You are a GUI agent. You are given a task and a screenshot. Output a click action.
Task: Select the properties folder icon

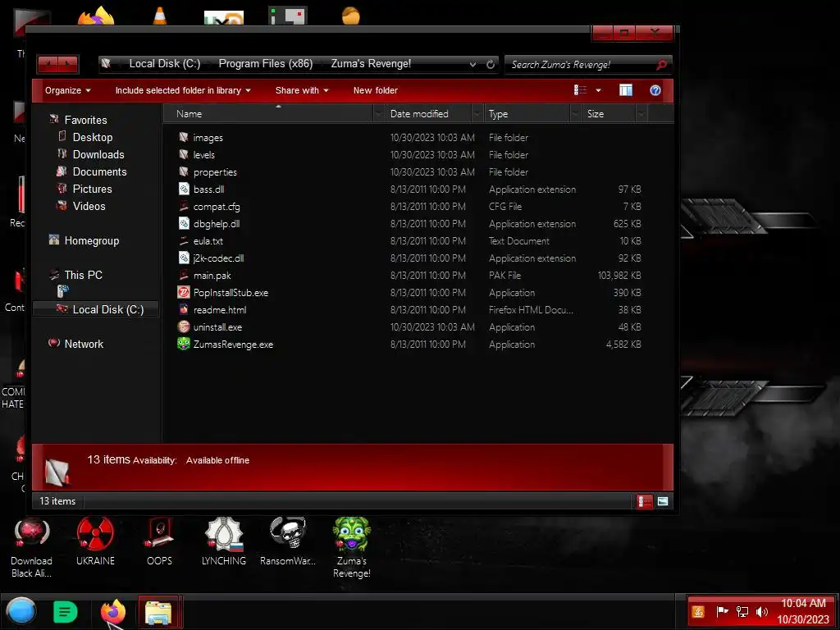coord(184,171)
